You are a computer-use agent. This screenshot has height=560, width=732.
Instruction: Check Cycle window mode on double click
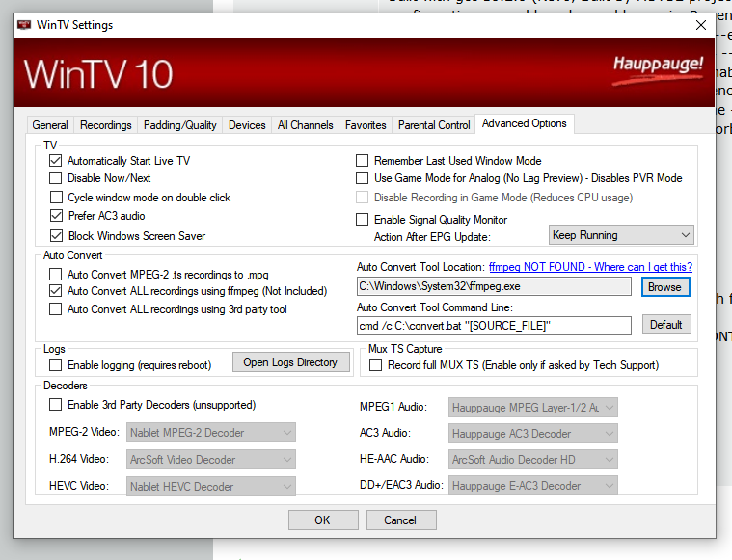pyautogui.click(x=56, y=198)
